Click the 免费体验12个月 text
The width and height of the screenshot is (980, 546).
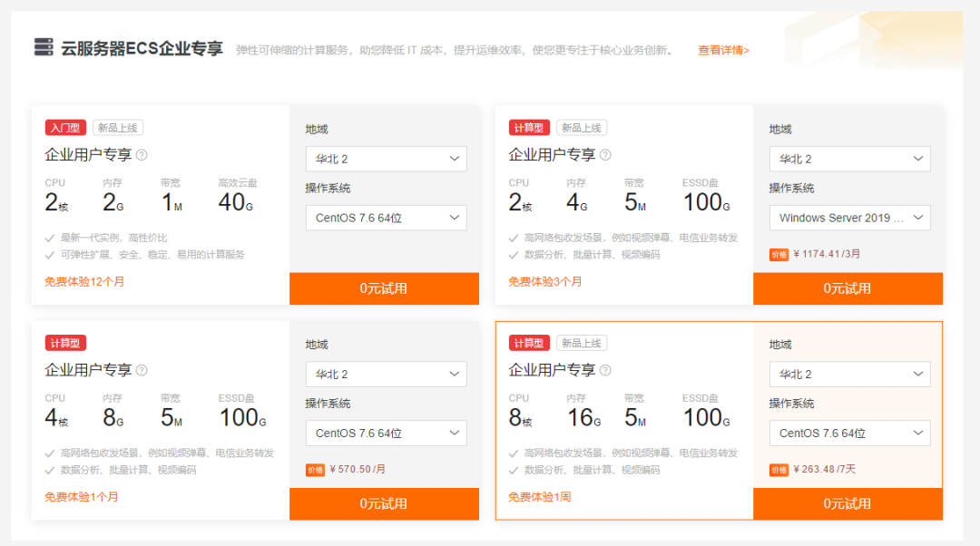pos(84,281)
